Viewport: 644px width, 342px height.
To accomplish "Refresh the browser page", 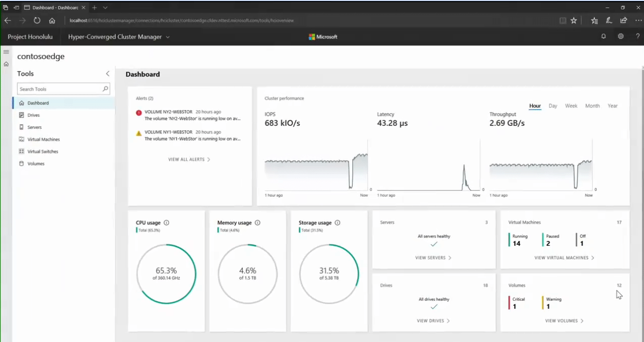I will point(37,21).
